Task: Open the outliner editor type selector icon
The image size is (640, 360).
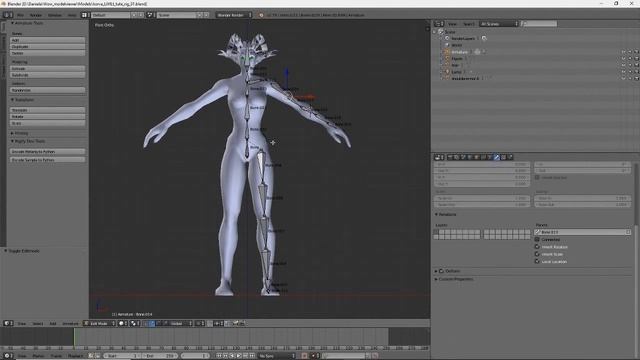Action: pyautogui.click(x=439, y=24)
